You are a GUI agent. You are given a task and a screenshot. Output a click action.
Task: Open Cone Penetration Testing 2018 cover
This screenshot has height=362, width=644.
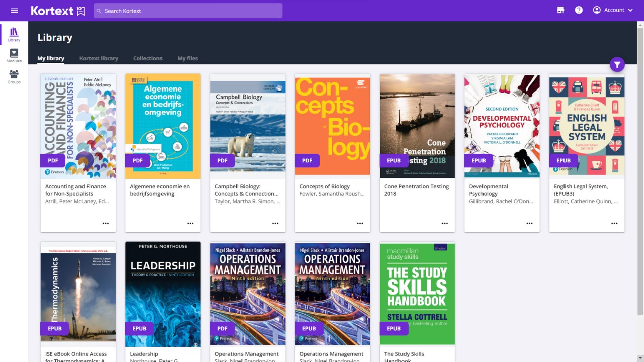417,126
